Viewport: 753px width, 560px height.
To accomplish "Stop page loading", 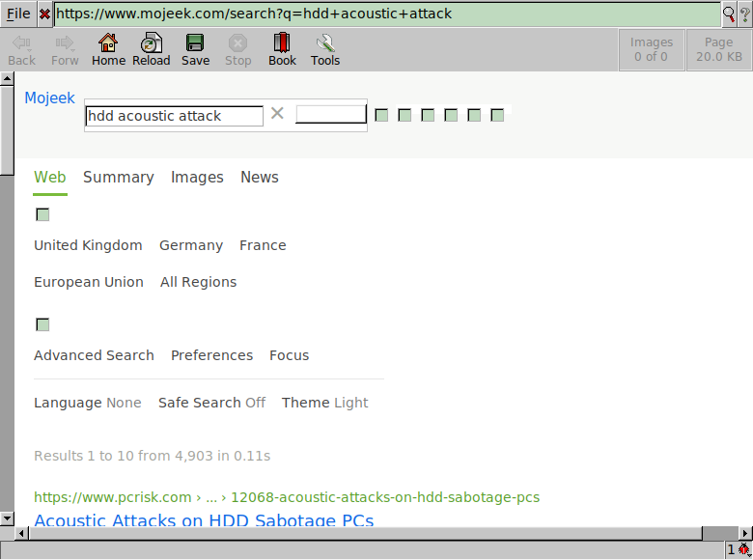I will pos(238,50).
